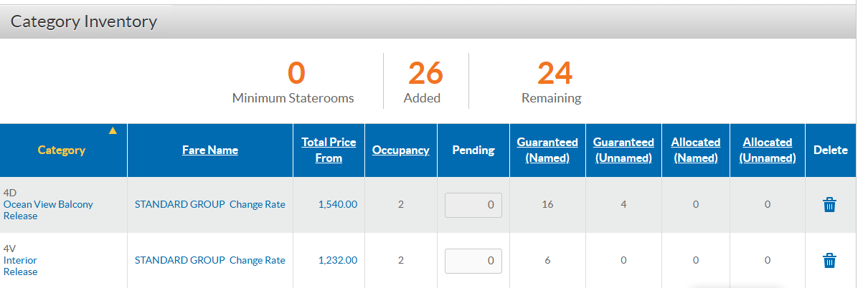
Task: Sort by Allocated (Named) column
Action: click(696, 150)
